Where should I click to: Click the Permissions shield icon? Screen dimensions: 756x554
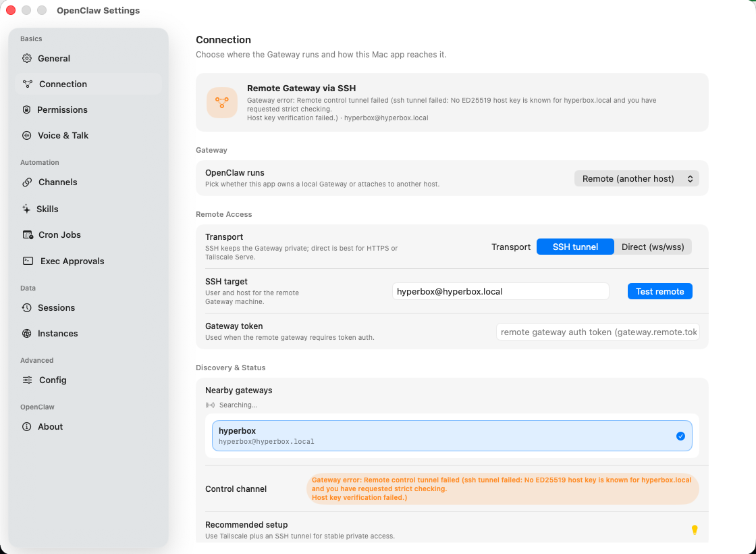pyautogui.click(x=26, y=109)
